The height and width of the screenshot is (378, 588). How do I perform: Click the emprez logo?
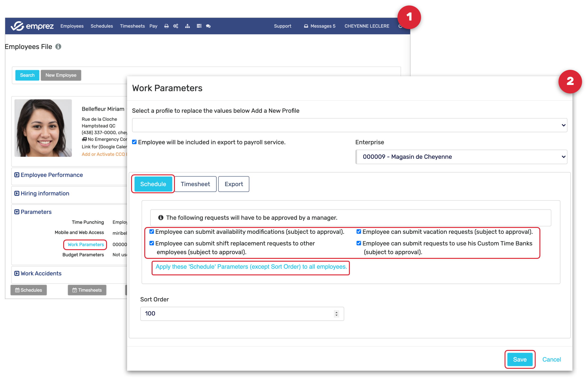(x=32, y=26)
